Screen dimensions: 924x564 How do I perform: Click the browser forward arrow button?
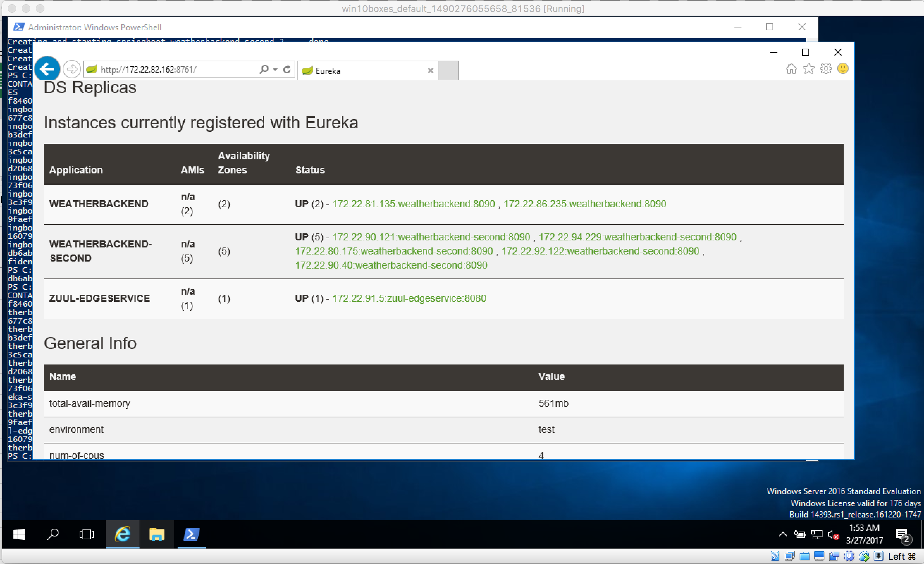(x=72, y=69)
